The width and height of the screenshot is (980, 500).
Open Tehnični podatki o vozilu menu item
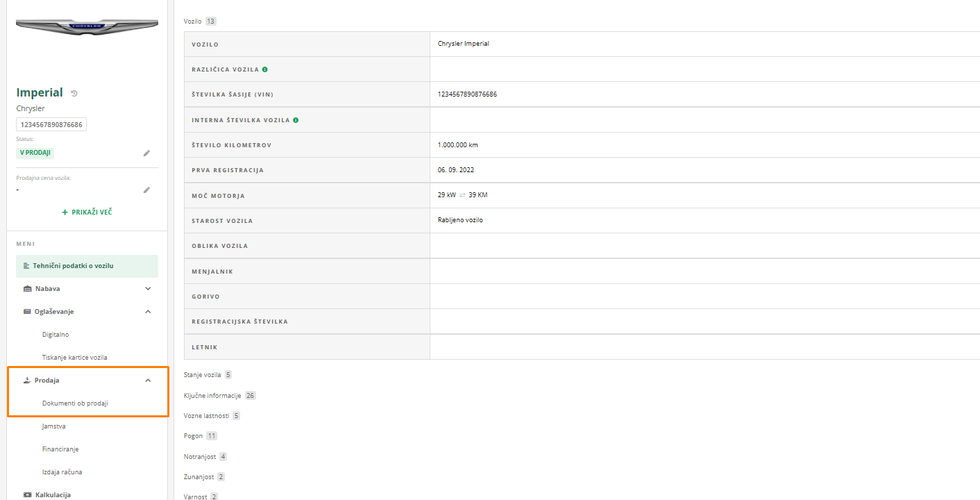(x=87, y=266)
